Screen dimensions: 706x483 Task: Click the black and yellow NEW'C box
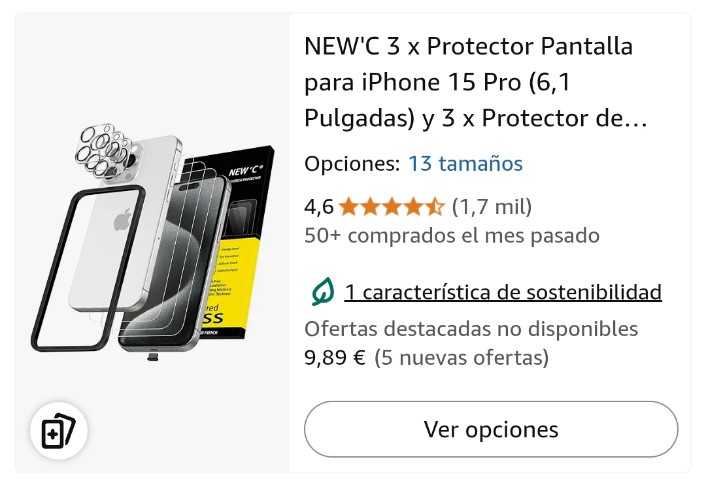coord(240,243)
